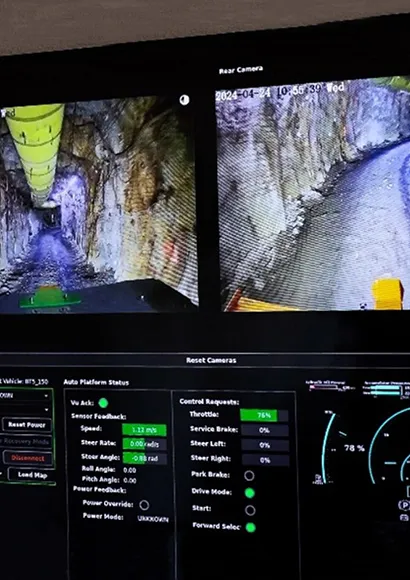Select the front camera tunnel view
This screenshot has height=580, width=410.
pos(98,205)
